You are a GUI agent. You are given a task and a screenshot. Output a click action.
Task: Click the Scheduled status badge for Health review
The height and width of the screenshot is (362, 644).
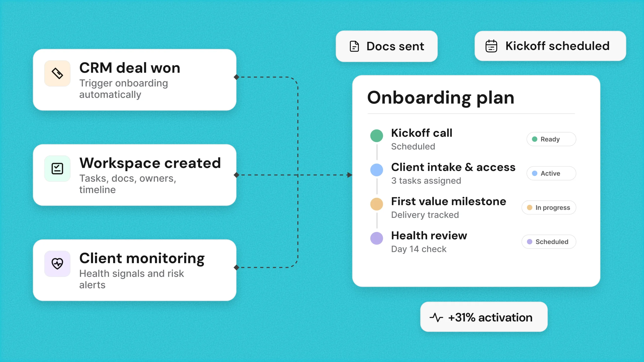click(549, 242)
